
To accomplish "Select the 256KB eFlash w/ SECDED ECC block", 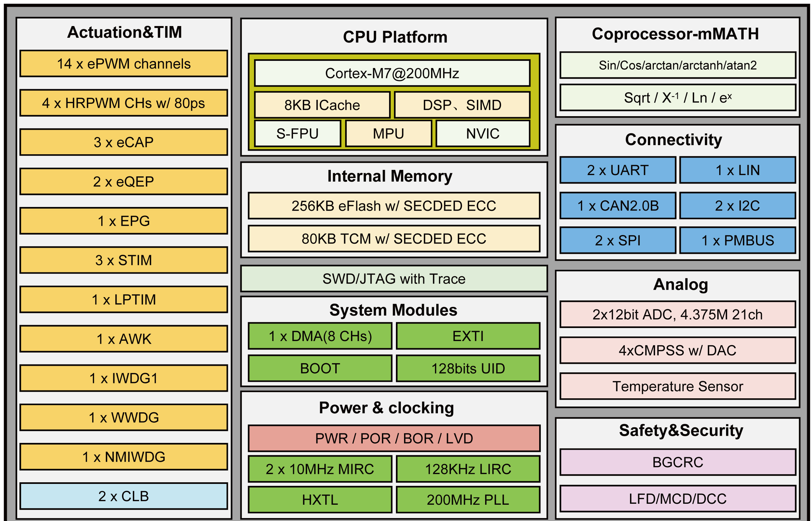I will [394, 206].
